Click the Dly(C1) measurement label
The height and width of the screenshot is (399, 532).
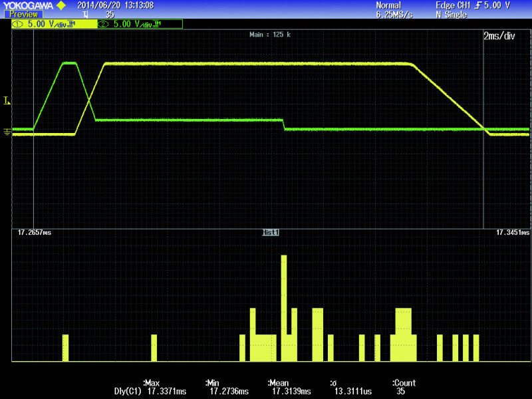tap(128, 392)
